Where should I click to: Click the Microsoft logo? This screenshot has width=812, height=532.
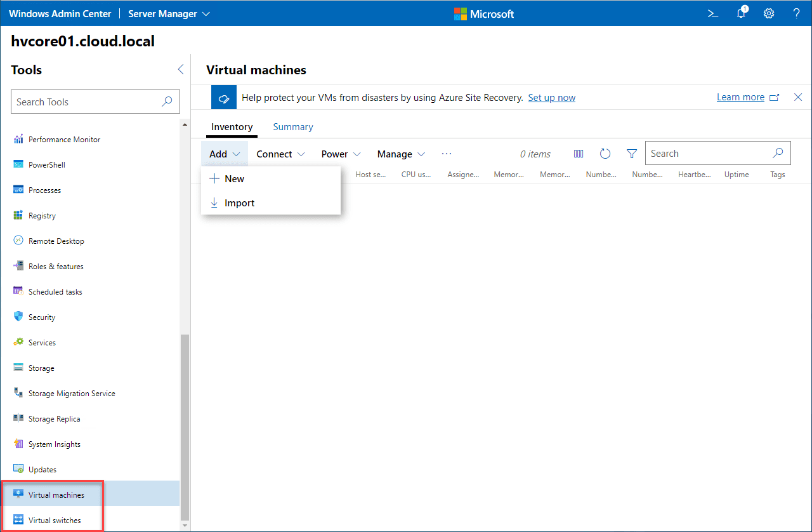(484, 13)
